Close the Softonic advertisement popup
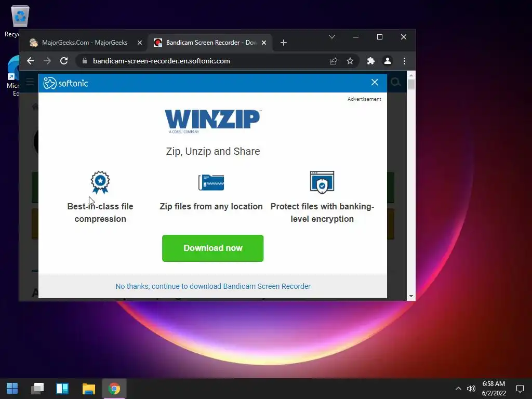This screenshot has height=399, width=532. click(375, 83)
